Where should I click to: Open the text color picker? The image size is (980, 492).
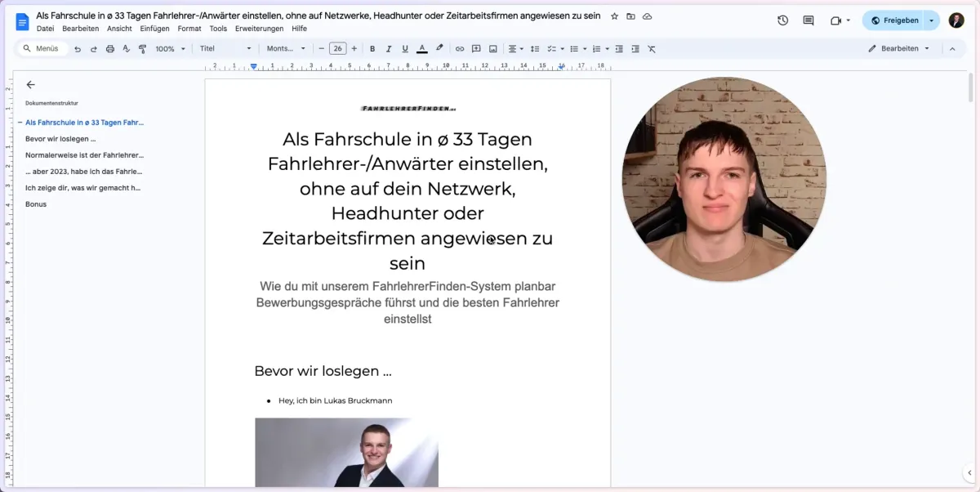click(422, 49)
